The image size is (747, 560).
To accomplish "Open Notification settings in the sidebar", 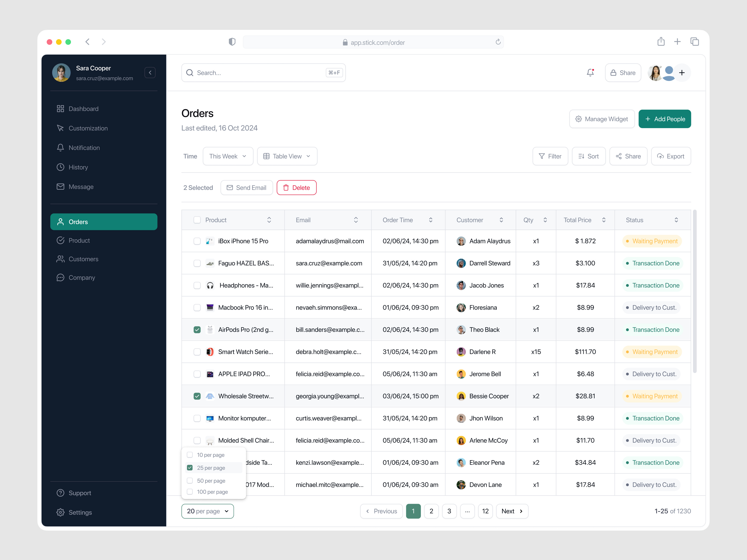I will (84, 147).
